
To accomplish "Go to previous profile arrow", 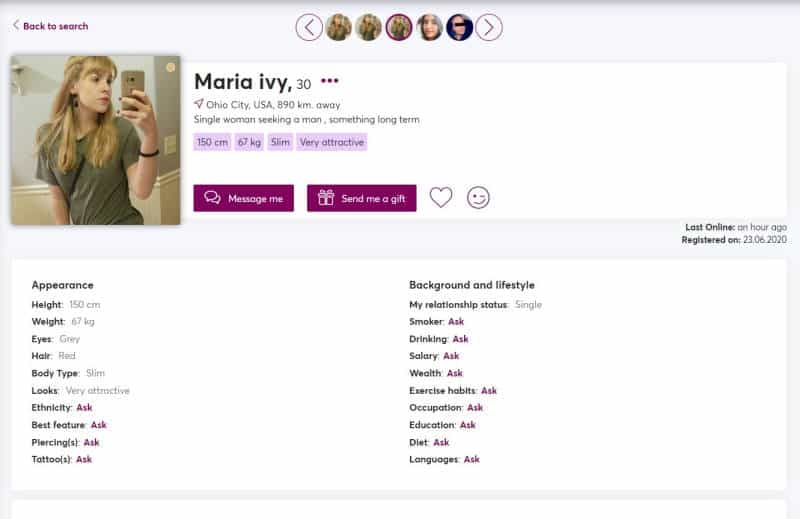I will point(309,28).
